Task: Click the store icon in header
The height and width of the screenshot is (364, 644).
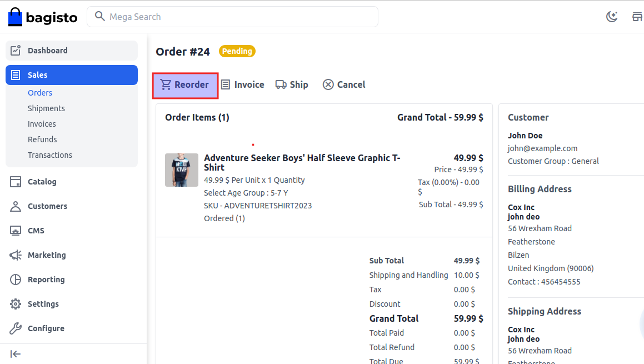Action: 637,17
